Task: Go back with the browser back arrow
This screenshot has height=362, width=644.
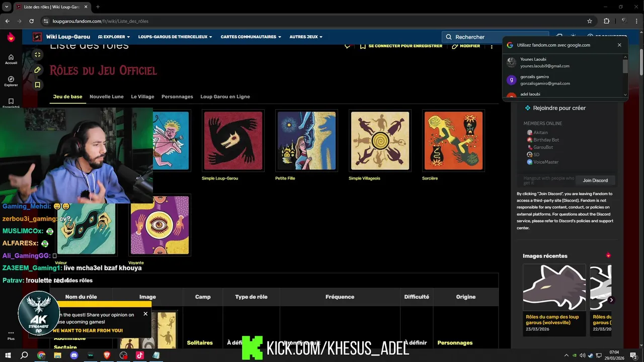Action: point(7,21)
